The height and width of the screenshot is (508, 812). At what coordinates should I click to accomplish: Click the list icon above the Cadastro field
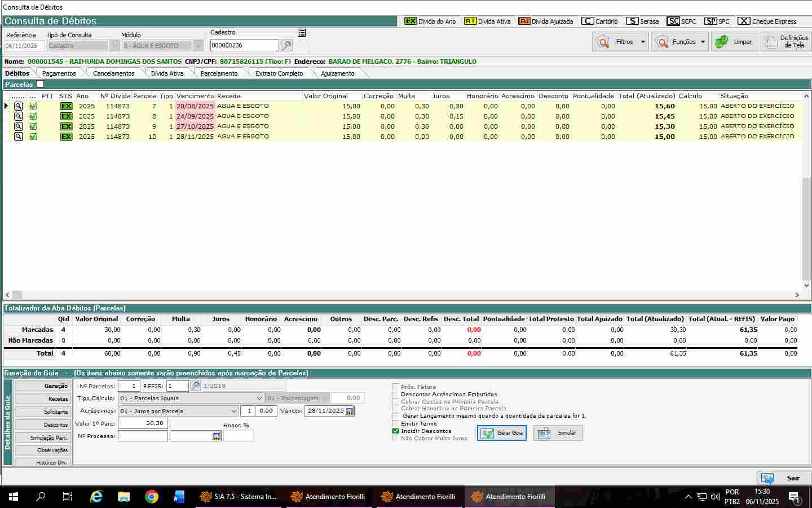click(x=302, y=33)
